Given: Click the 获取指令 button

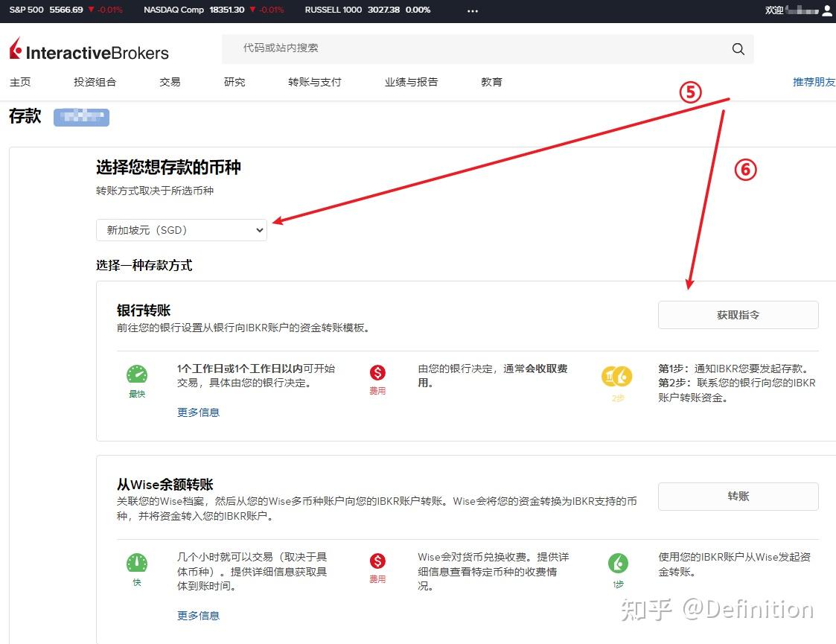Looking at the screenshot, I should [738, 314].
